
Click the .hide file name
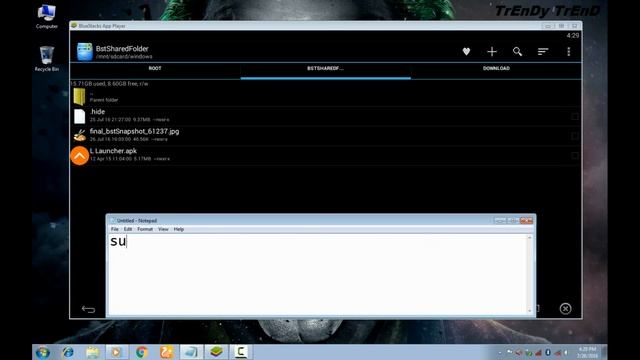pyautogui.click(x=97, y=112)
